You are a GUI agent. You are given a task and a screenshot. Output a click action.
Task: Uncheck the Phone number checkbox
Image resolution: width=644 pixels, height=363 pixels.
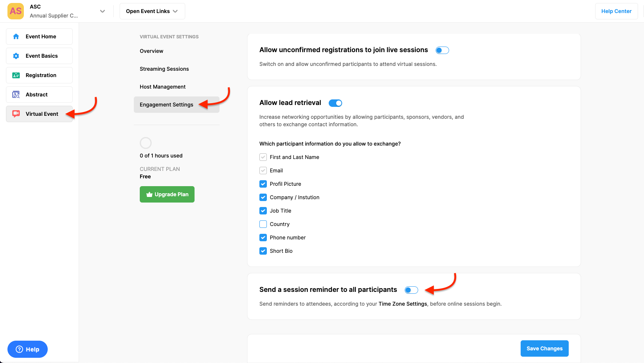[263, 238]
